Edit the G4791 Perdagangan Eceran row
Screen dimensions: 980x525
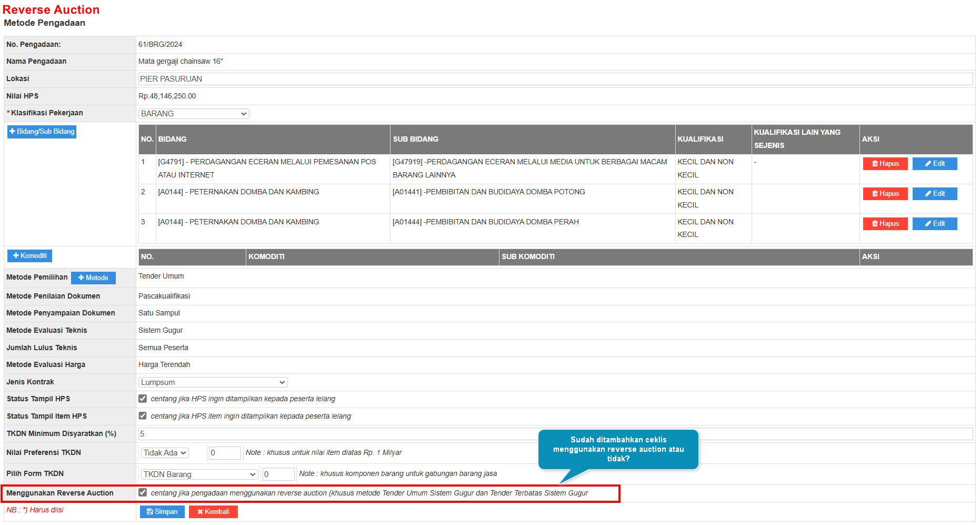(x=934, y=164)
